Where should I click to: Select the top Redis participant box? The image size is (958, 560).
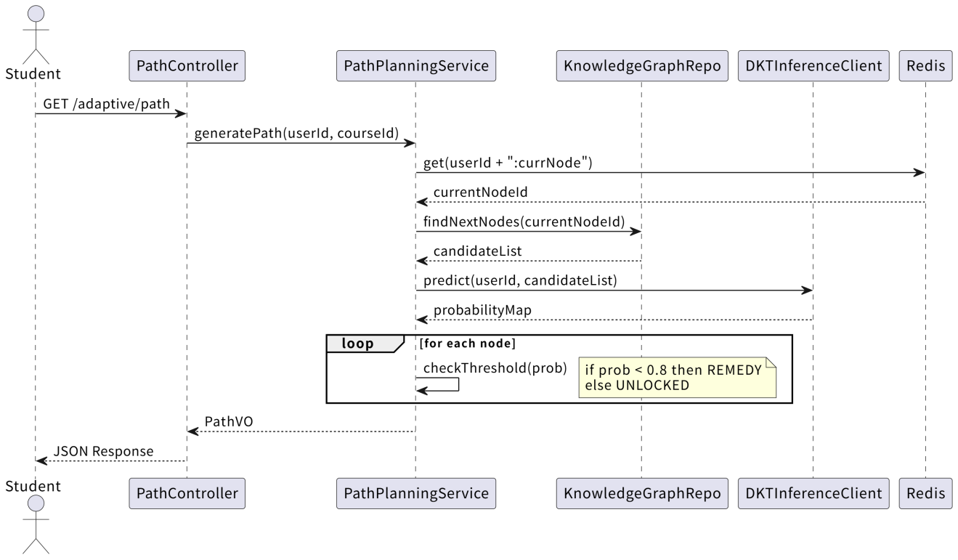(925, 67)
